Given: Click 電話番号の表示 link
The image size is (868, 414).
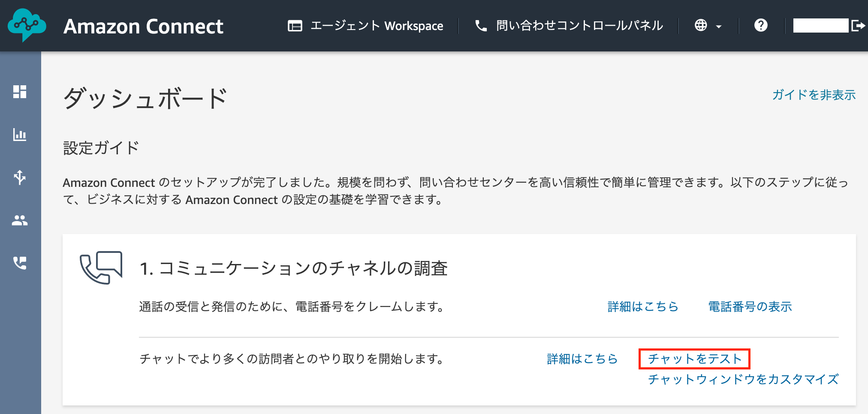Looking at the screenshot, I should [750, 306].
